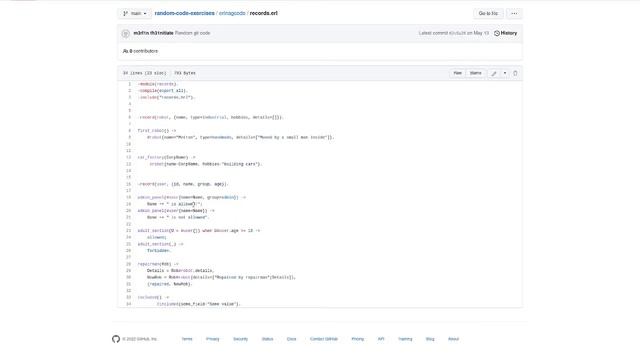This screenshot has height=360, width=640.
Task: Delete this file with the trash icon
Action: (515, 73)
